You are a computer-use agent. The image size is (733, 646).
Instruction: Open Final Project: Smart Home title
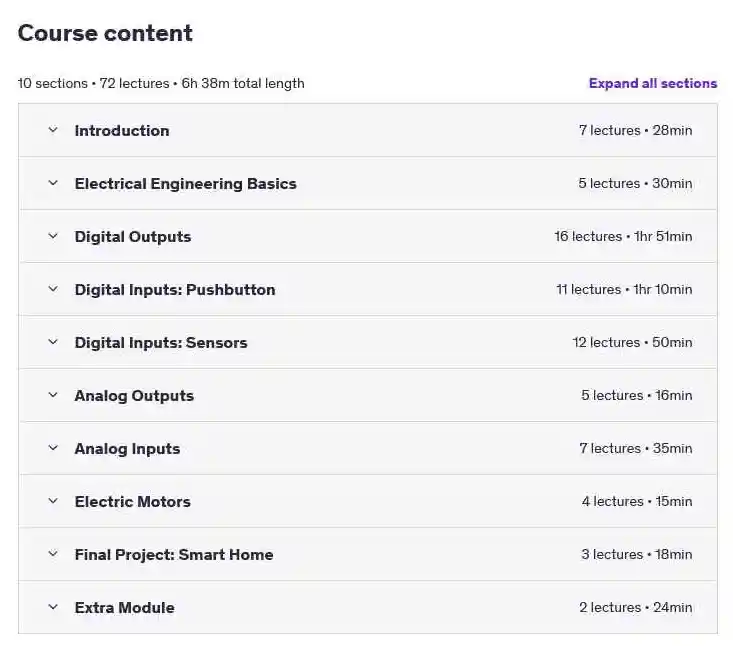click(x=174, y=555)
